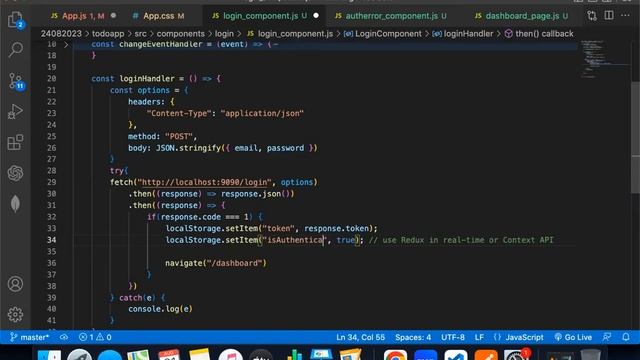
Task: Click the code minimap preview
Action: tap(604, 59)
